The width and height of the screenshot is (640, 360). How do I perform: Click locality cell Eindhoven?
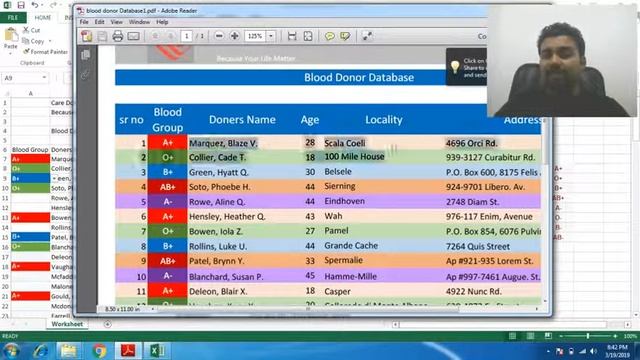pyautogui.click(x=344, y=201)
